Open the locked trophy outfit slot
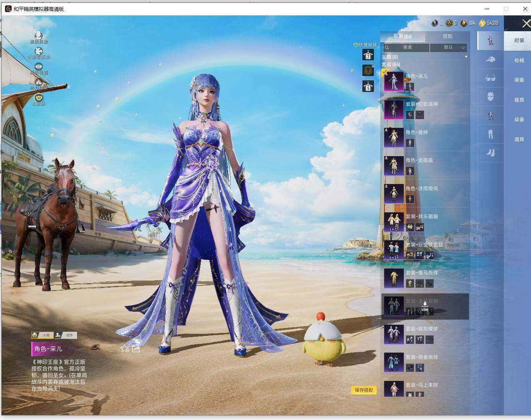 (x=368, y=71)
